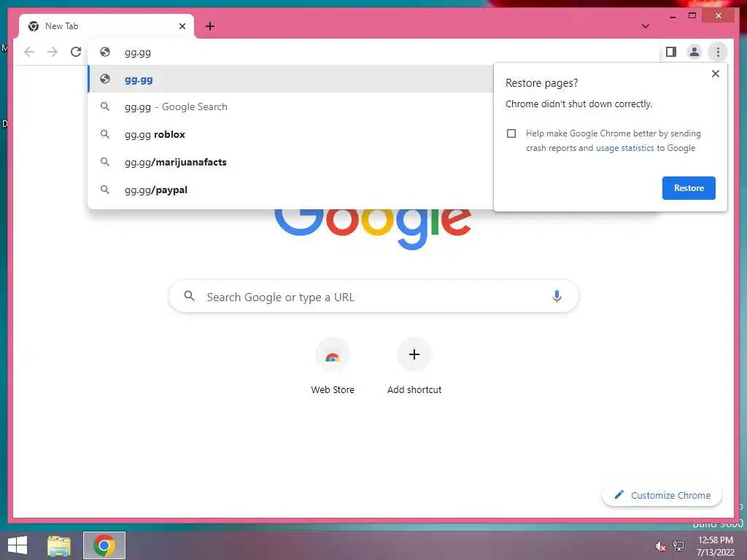Open the tab search chevron
747x560 pixels.
coord(645,27)
